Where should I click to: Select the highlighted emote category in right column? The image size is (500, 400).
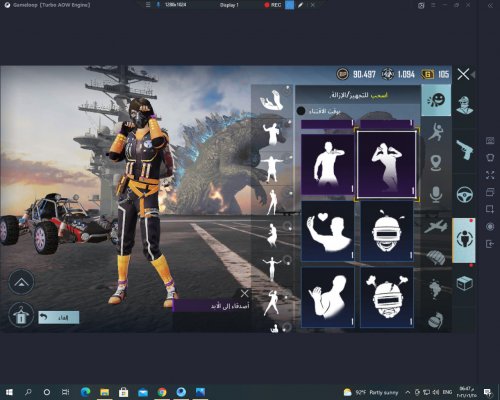point(464,239)
